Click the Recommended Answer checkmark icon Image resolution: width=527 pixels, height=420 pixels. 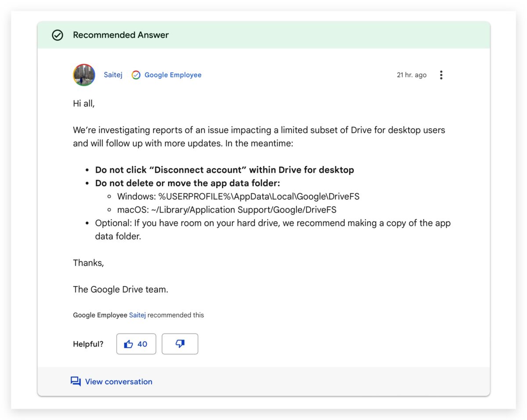[58, 35]
